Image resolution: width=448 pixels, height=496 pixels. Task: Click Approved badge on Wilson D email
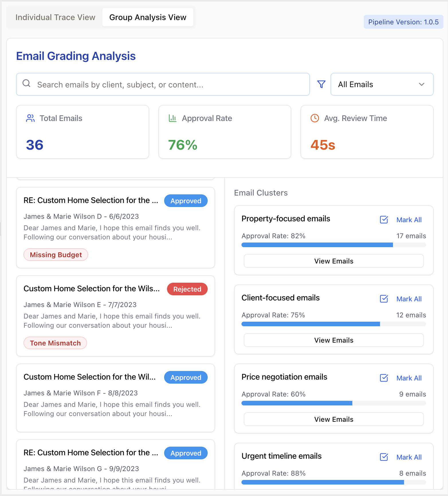[x=186, y=201]
